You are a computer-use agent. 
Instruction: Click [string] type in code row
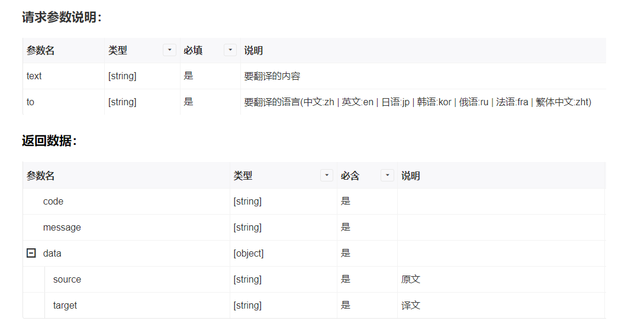(x=247, y=202)
